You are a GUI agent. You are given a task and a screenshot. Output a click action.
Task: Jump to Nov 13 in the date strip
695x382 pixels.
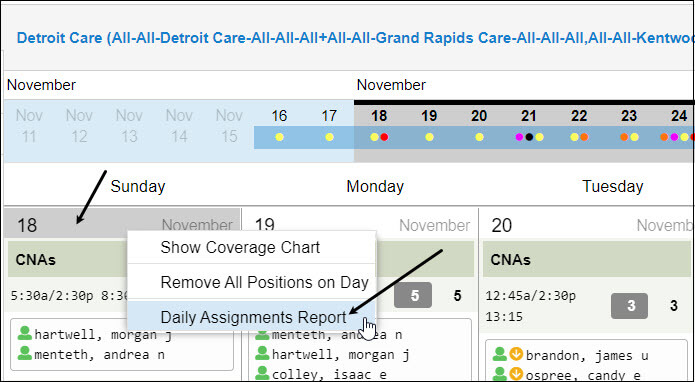tap(129, 126)
